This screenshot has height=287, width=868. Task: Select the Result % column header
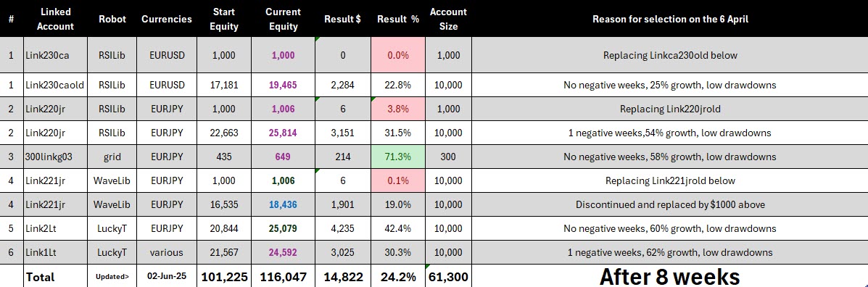398,19
